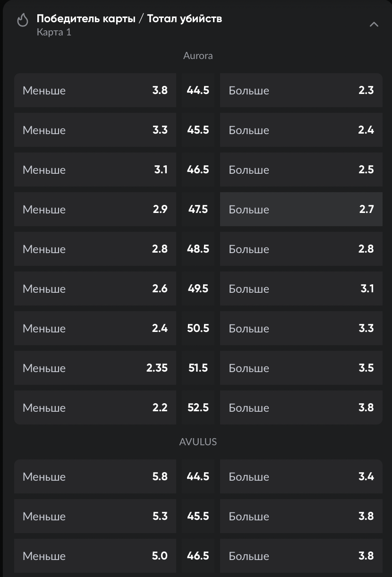Pick Aurora over 45.5 at odds 2.4

(x=301, y=130)
